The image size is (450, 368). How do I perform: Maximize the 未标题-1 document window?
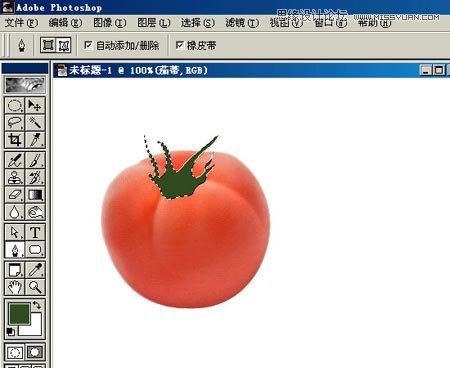(439, 70)
